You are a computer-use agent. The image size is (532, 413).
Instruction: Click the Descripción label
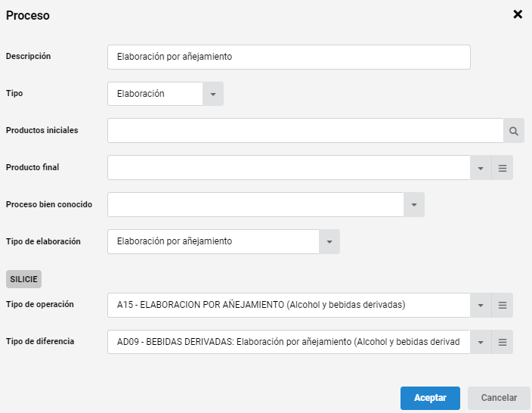tap(28, 56)
